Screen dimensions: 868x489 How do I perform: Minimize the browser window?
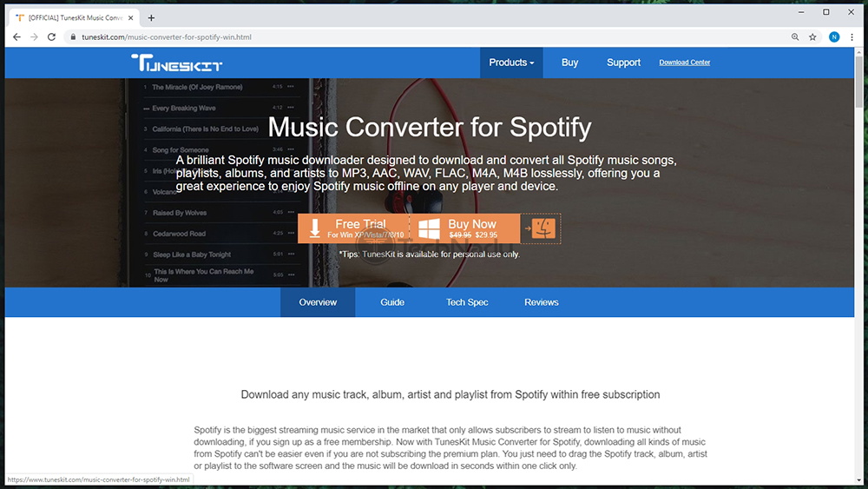[x=801, y=12]
